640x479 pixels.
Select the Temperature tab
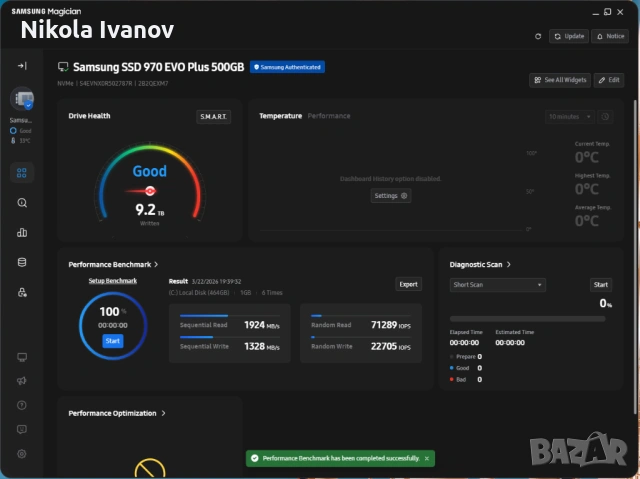point(280,116)
